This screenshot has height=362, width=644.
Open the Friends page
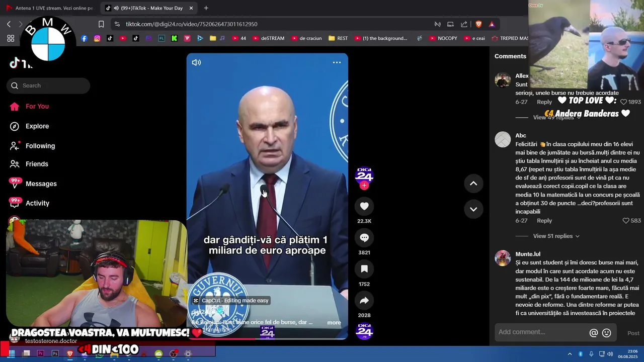[37, 164]
